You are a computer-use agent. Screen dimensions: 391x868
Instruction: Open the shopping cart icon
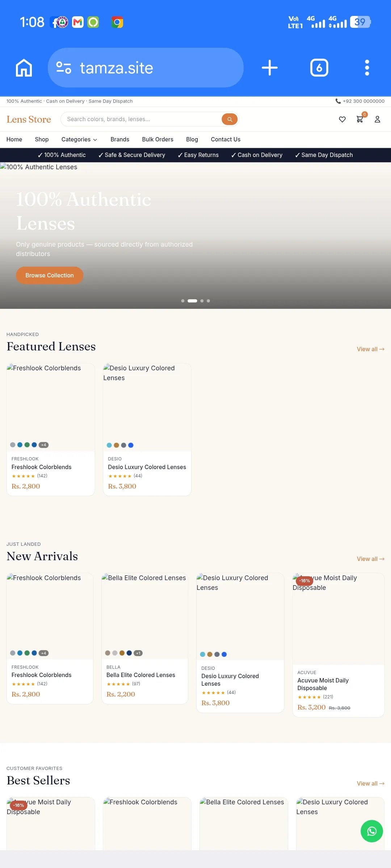point(360,119)
